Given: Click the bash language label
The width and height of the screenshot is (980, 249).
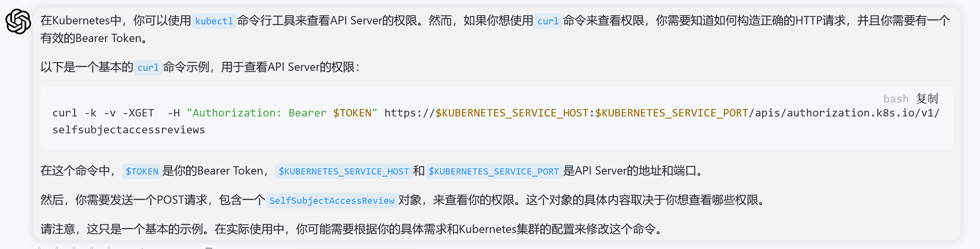Looking at the screenshot, I should (x=896, y=99).
